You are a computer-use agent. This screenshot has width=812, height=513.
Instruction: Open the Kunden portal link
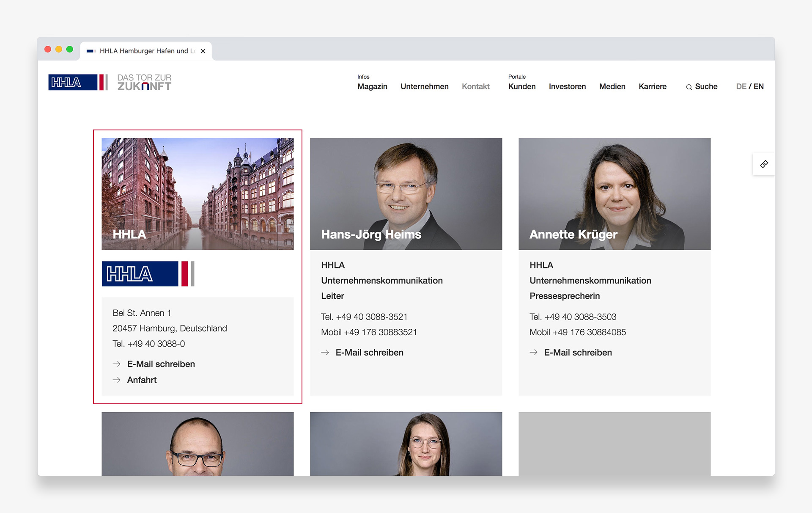[521, 86]
